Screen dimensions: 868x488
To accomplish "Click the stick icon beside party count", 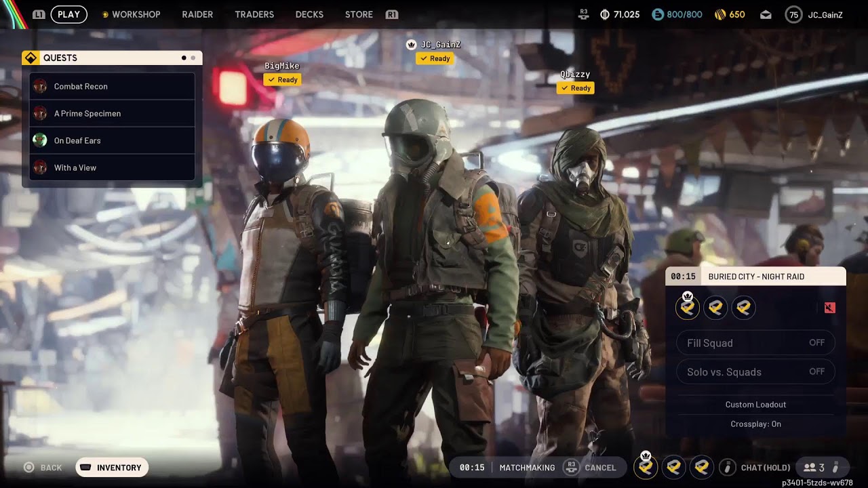I will [x=836, y=467].
